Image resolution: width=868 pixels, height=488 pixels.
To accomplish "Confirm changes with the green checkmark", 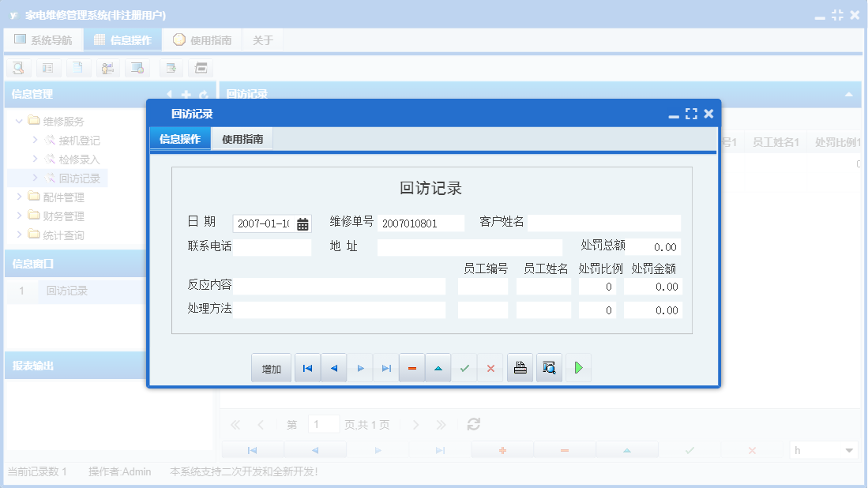I will pyautogui.click(x=464, y=367).
